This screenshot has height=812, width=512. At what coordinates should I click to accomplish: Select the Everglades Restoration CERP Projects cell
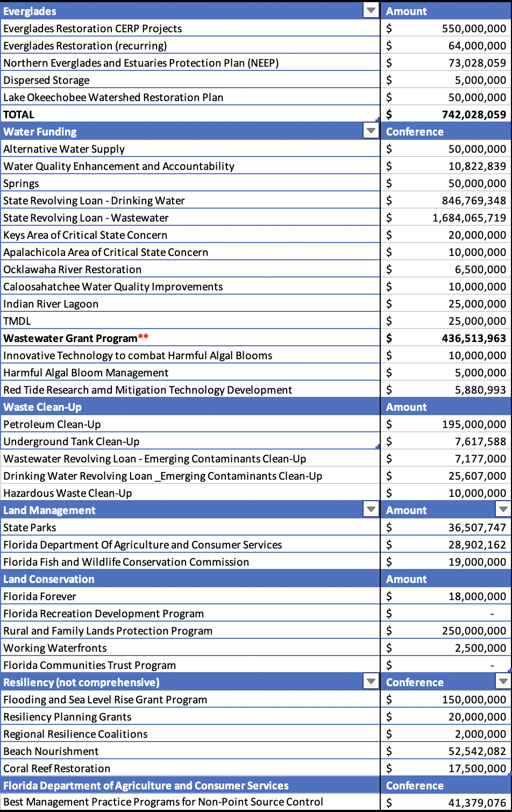93,29
